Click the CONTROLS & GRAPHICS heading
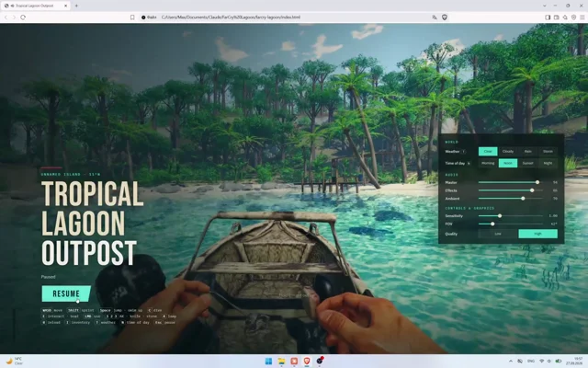This screenshot has height=368, width=588. click(x=469, y=208)
